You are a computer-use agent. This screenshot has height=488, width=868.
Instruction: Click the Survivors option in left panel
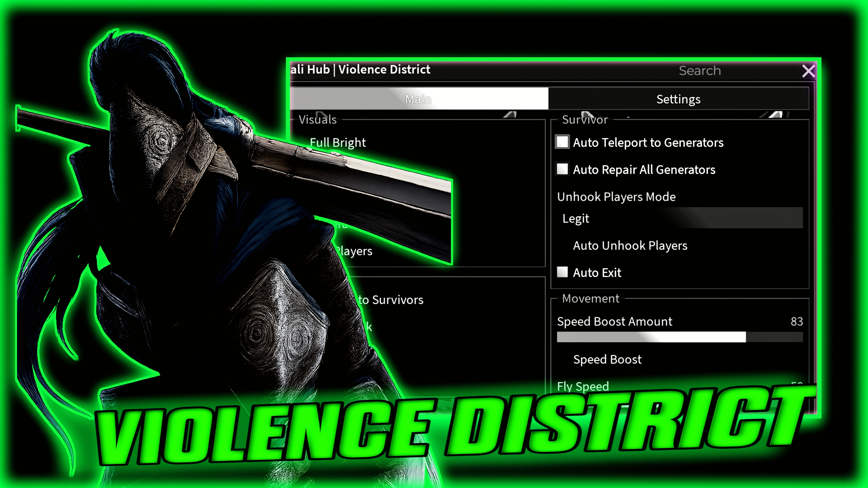tap(391, 300)
